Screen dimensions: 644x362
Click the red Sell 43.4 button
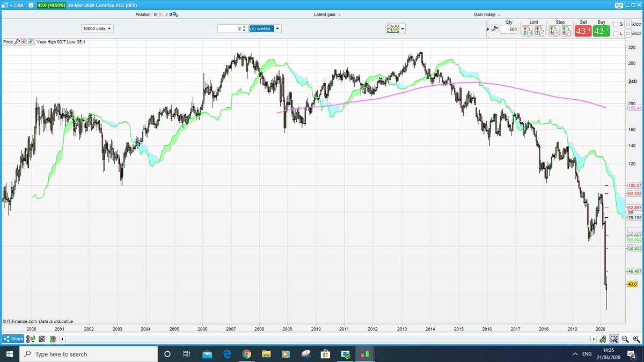pyautogui.click(x=583, y=31)
